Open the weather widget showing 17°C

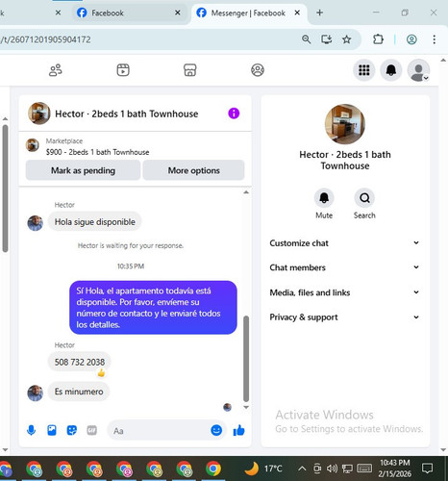pyautogui.click(x=263, y=468)
